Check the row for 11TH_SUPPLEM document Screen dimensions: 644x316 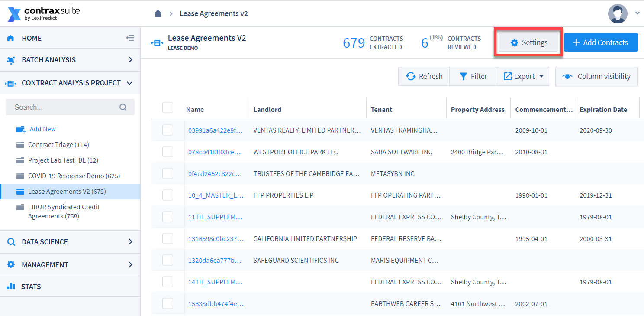(x=167, y=217)
